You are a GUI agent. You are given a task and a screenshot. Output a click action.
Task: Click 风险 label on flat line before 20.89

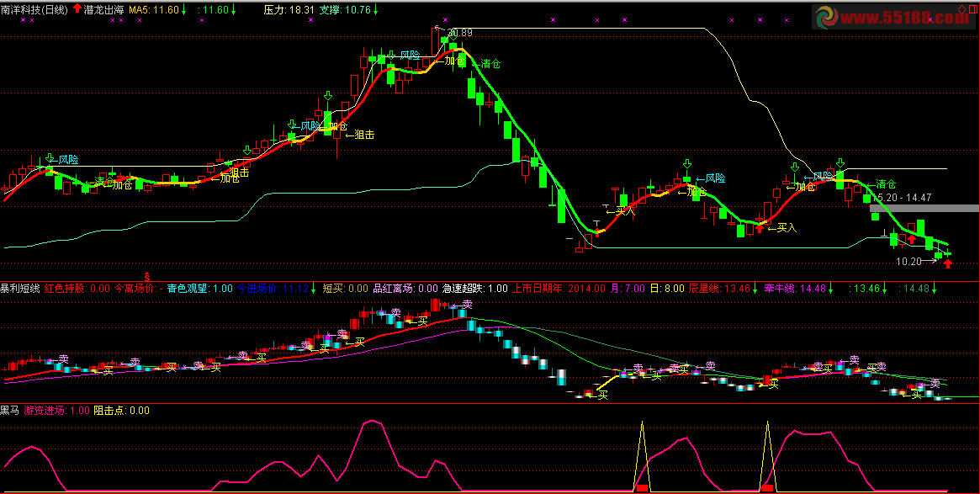coord(410,55)
